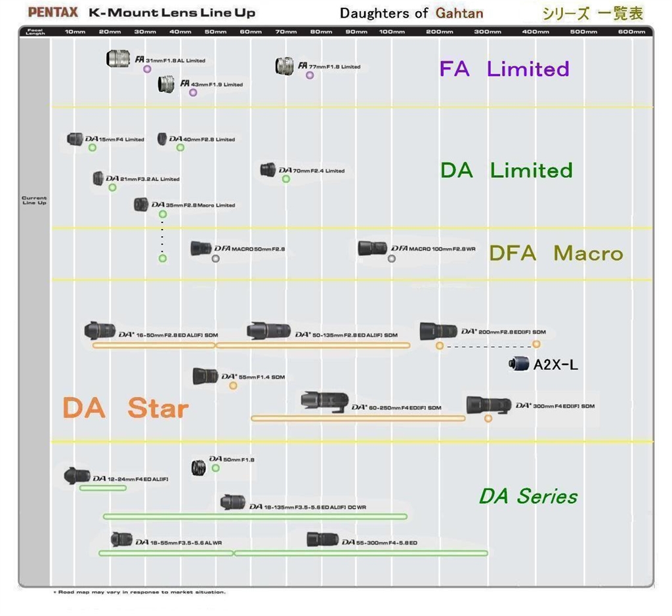
Task: Click the 100mm focal length scale label
Action: point(392,31)
